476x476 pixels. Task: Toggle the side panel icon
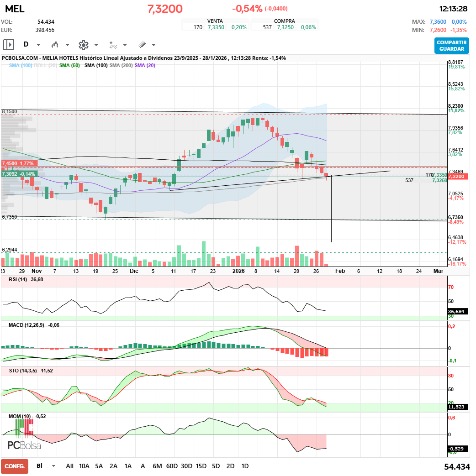(x=9, y=45)
